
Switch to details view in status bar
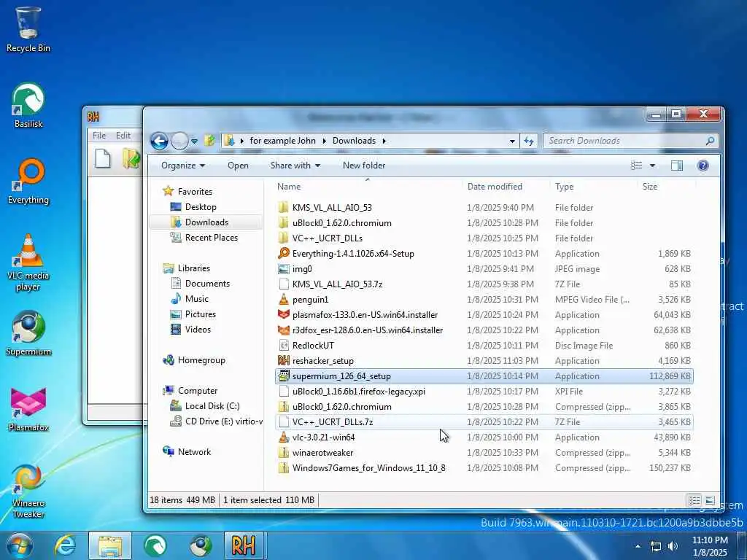point(694,500)
